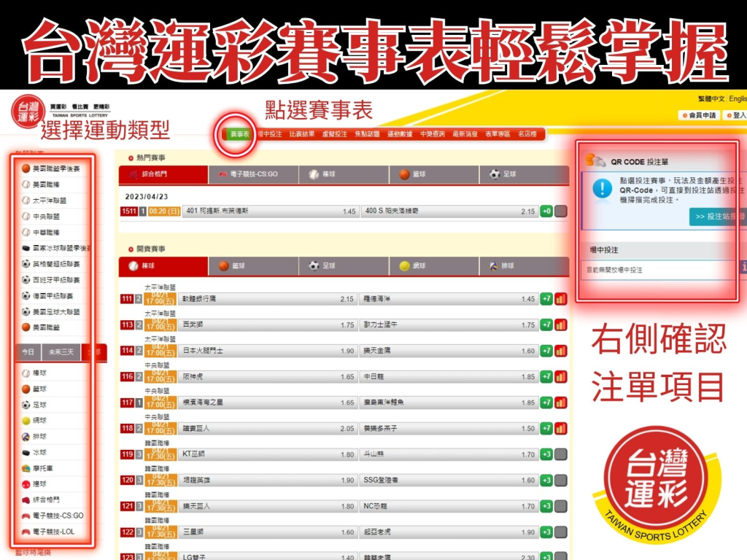Expand +7 more bets for match 118
The width and height of the screenshot is (747, 560).
546,428
